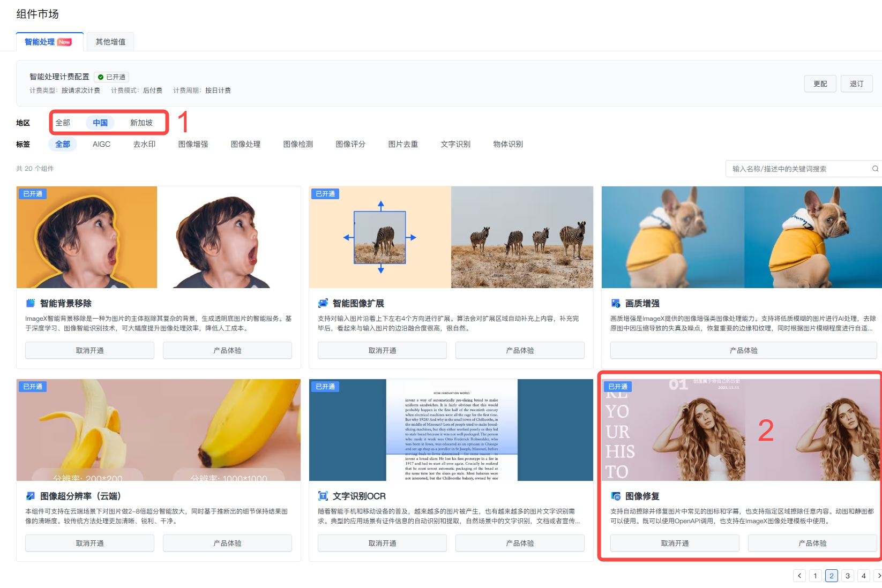Click 取消开通 under 智能背景移除
This screenshot has width=882, height=588.
89,350
